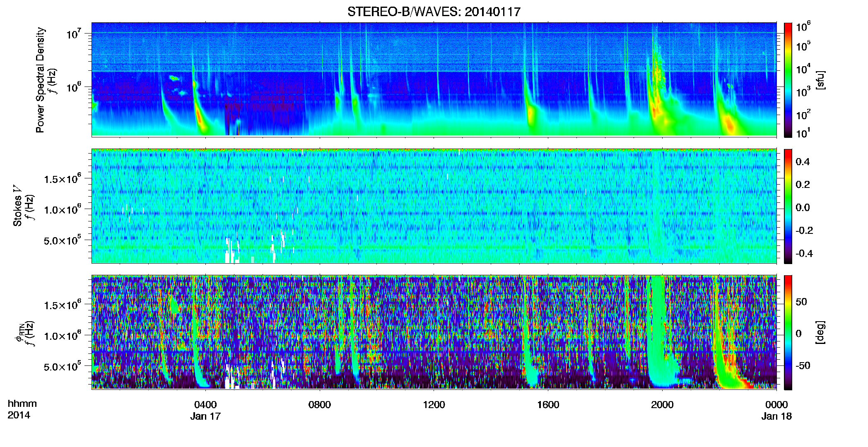Click the 10^2 value on sfu colorbar

[x=803, y=114]
